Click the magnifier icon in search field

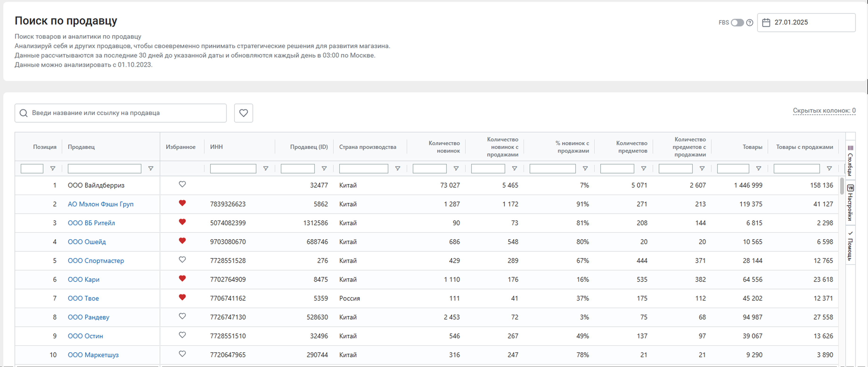23,113
